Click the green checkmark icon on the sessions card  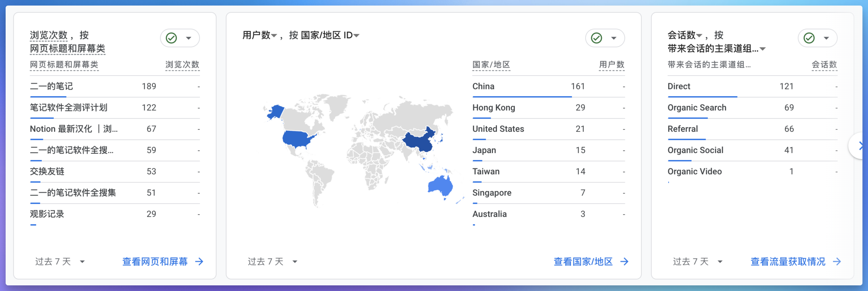point(809,38)
